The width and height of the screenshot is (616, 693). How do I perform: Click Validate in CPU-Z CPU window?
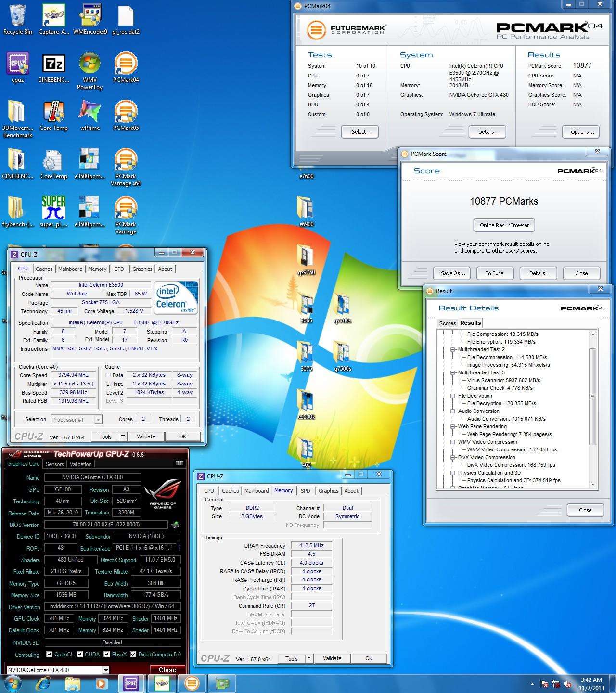[146, 436]
